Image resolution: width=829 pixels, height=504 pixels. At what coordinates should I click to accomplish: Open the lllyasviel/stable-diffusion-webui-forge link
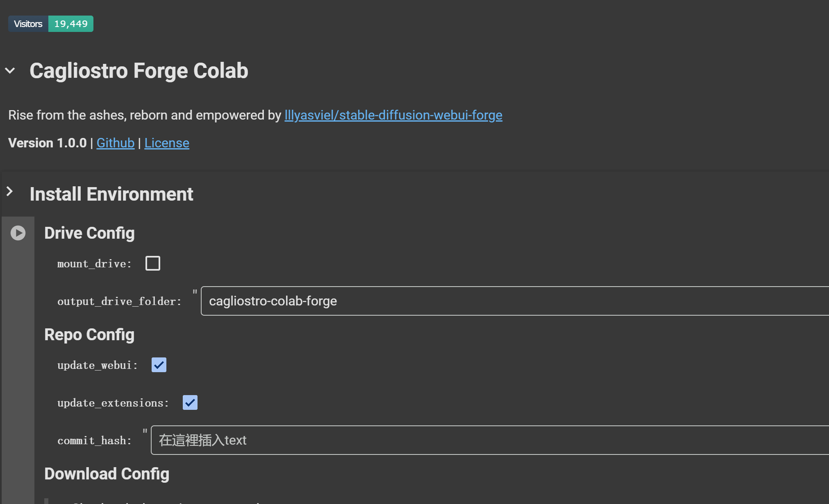(393, 115)
